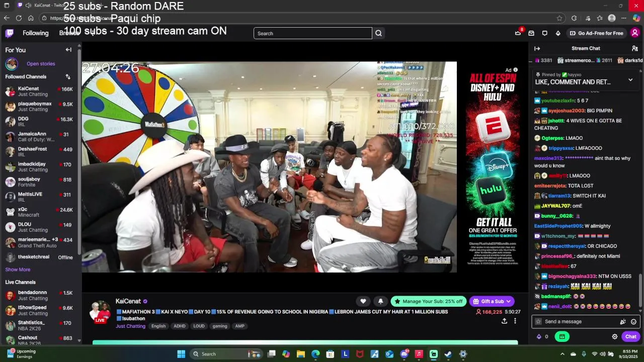Open the Copilot icon in browser toolbar
Image resolution: width=644 pixels, height=362 pixels.
(636, 18)
